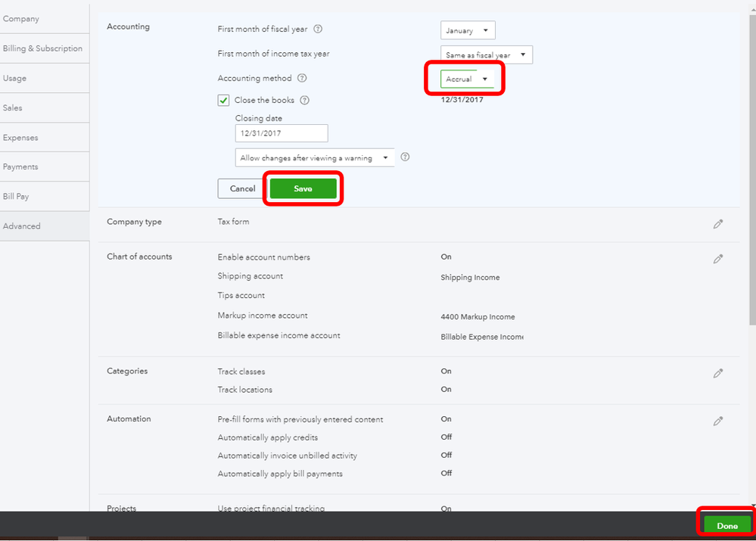Click the vertical scrollbar thumb
This screenshot has height=541, width=756.
[753, 169]
